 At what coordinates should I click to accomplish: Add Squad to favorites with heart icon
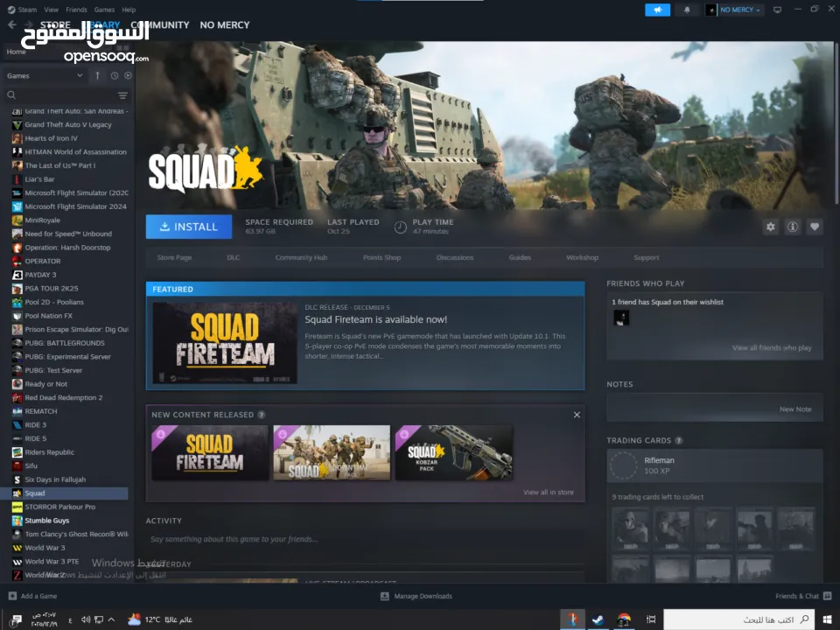click(x=815, y=227)
